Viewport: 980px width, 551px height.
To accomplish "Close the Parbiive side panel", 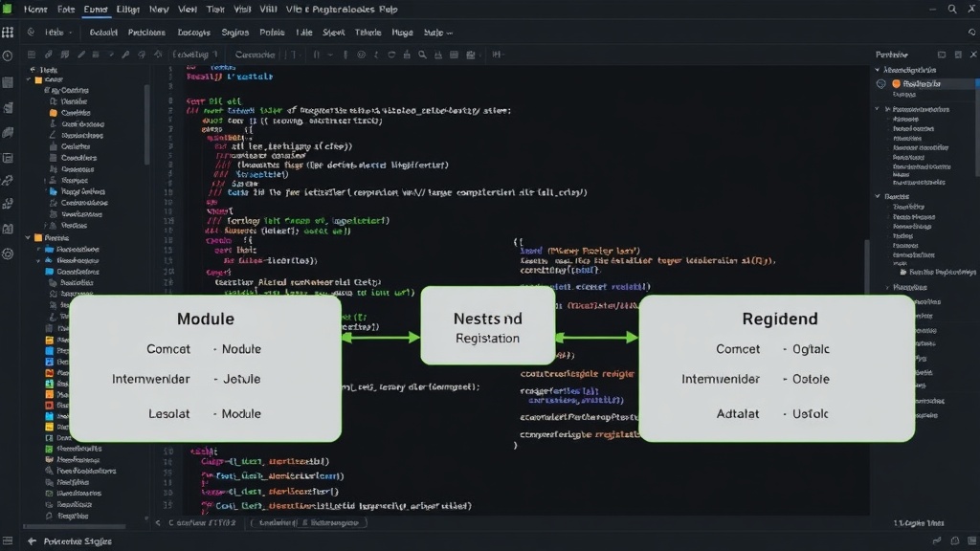I will coord(973,55).
